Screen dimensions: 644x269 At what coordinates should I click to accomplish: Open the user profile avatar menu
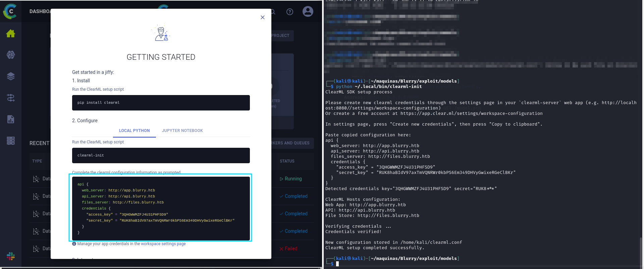308,12
